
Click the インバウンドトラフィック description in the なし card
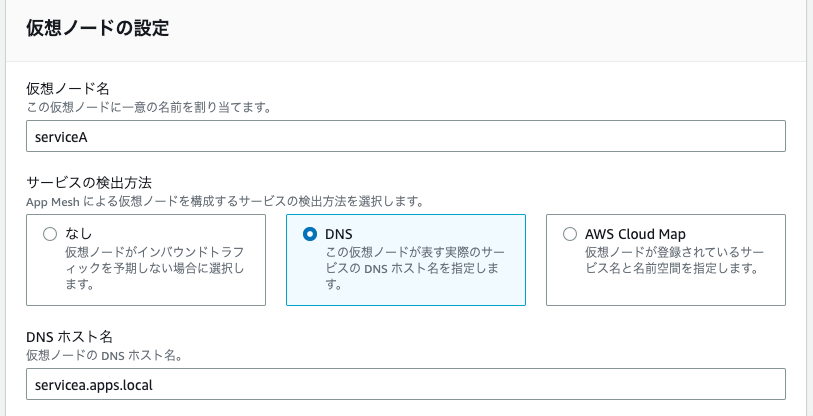[155, 268]
